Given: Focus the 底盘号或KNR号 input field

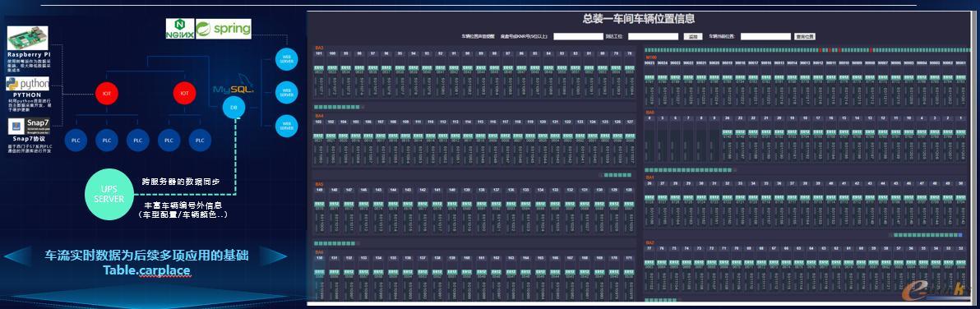Looking at the screenshot, I should click(578, 37).
